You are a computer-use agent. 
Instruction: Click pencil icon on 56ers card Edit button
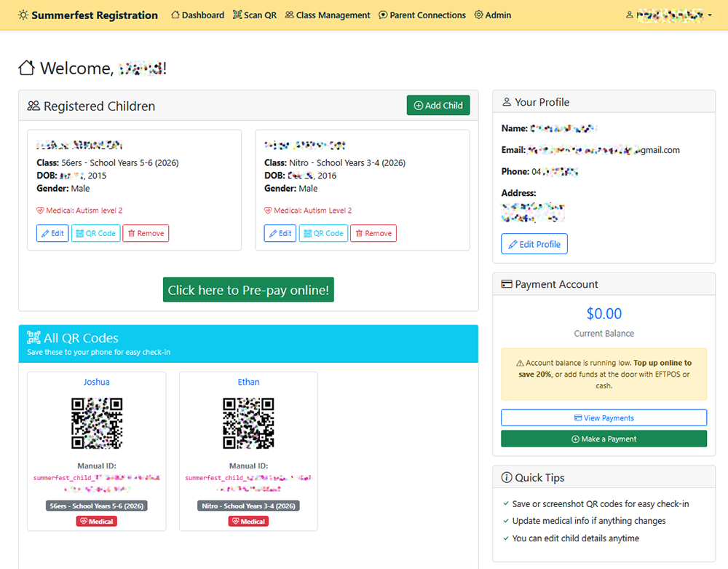45,234
